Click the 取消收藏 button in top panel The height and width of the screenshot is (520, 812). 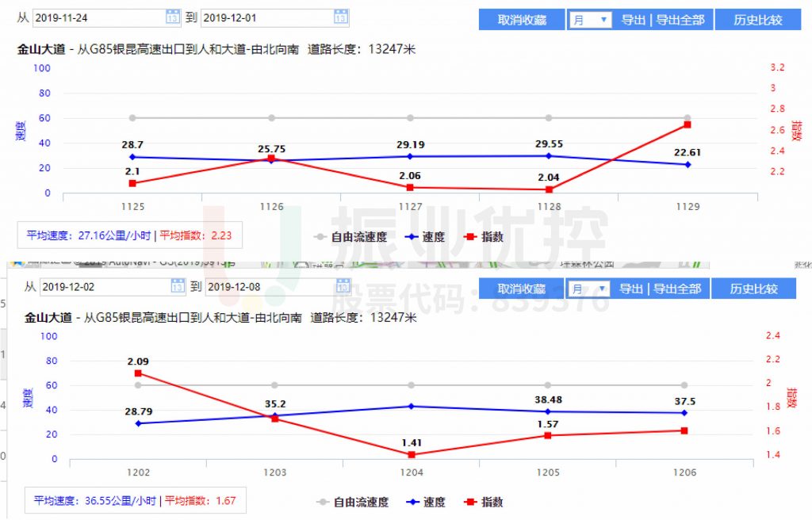(x=521, y=19)
